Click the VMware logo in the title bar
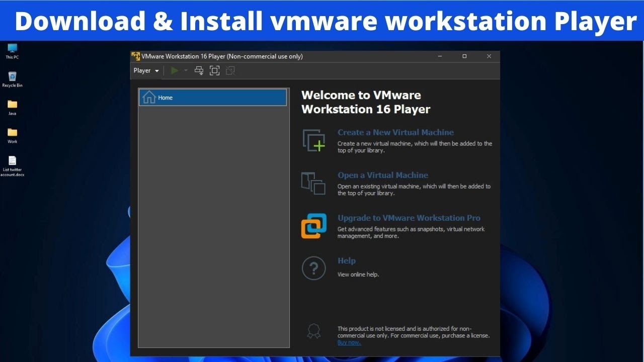Viewport: 644px width, 362px height. (x=135, y=56)
